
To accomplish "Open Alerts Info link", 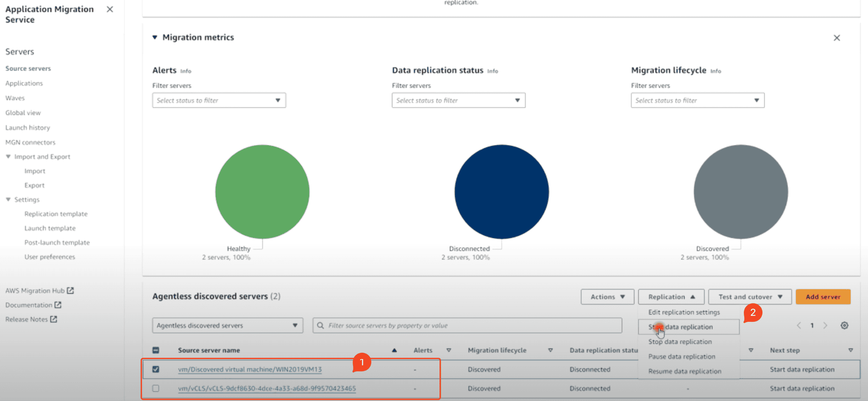I will click(186, 71).
